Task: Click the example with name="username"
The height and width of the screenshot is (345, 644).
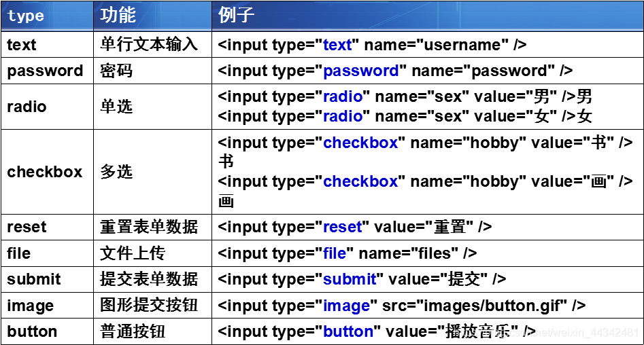Action: click(x=372, y=45)
